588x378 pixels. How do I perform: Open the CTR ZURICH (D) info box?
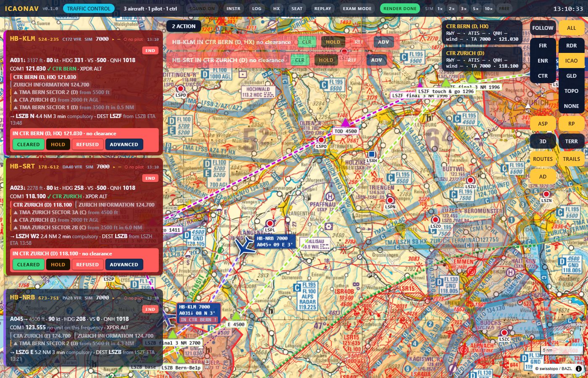tap(482, 60)
